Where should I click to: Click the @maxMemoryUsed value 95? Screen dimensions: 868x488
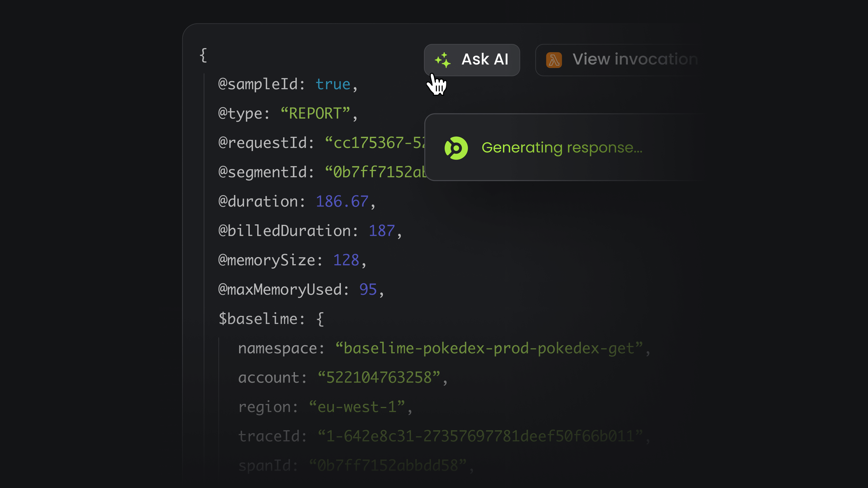[368, 289]
